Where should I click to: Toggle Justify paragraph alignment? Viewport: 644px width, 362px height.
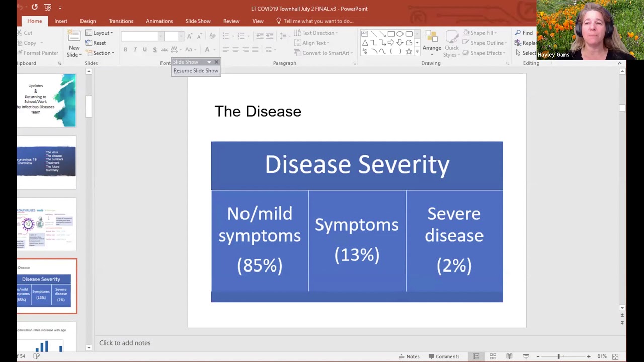tap(255, 50)
